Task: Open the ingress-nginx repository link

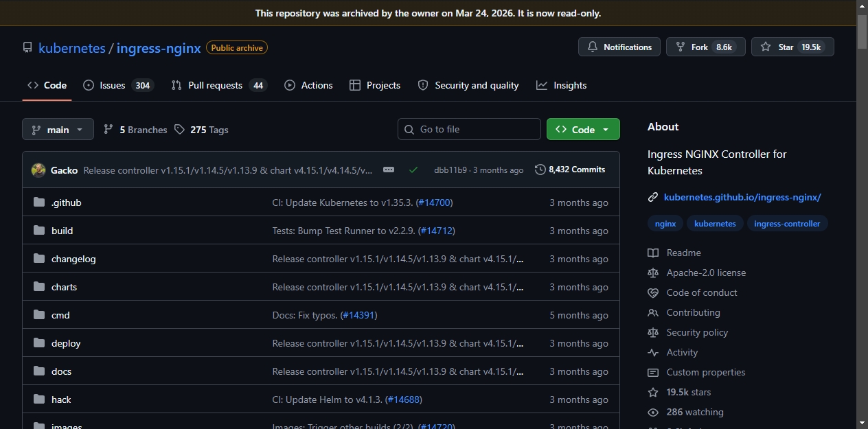Action: 159,48
